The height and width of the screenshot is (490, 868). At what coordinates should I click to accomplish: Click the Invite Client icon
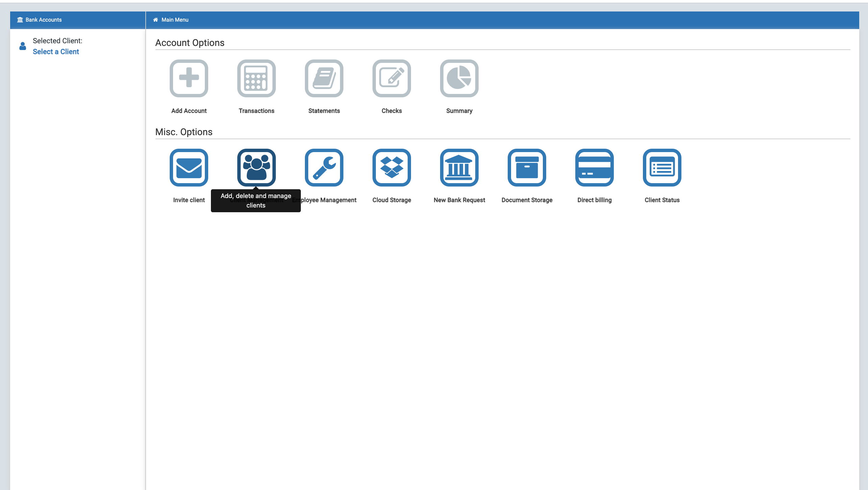(x=189, y=168)
